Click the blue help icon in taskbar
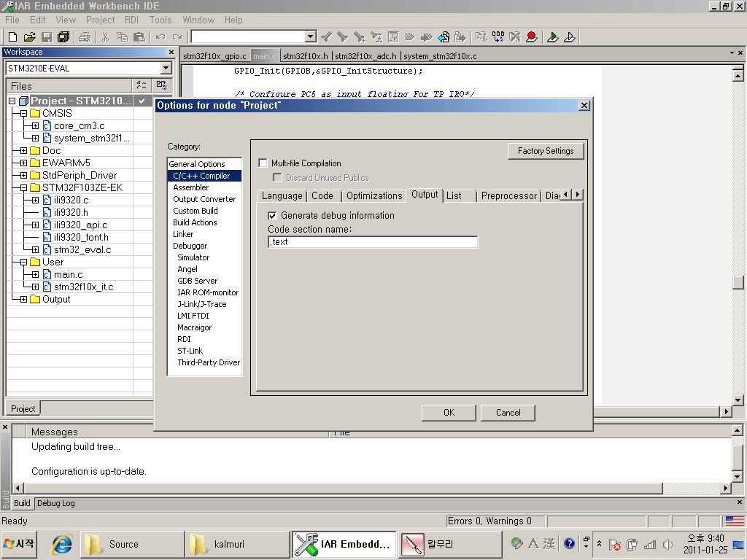The image size is (747, 560). tap(569, 543)
